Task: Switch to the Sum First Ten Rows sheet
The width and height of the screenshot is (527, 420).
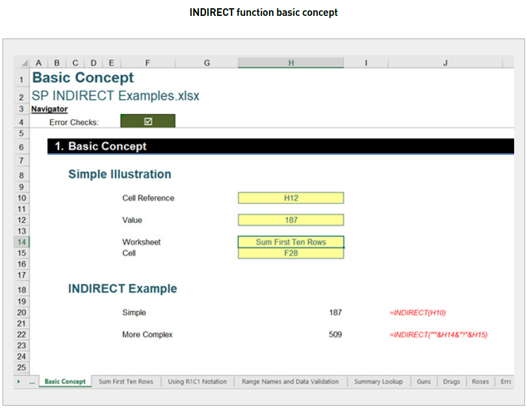Action: 126,381
